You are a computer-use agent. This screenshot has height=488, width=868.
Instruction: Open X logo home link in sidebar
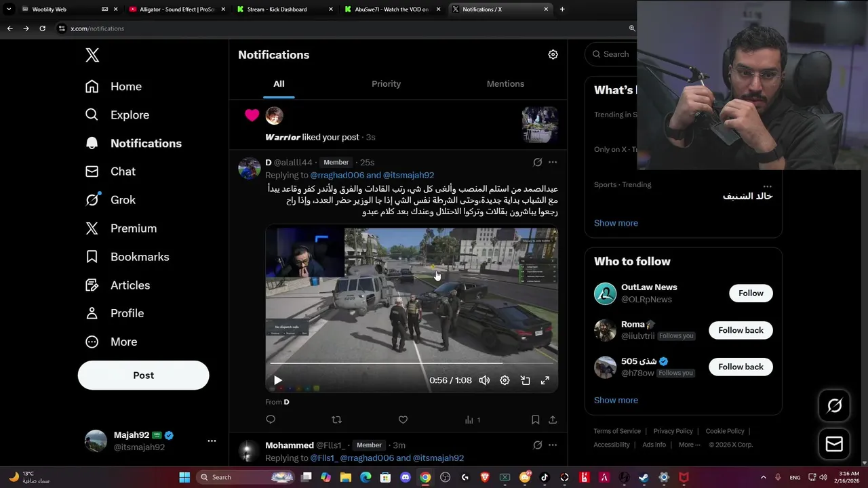[x=92, y=56]
